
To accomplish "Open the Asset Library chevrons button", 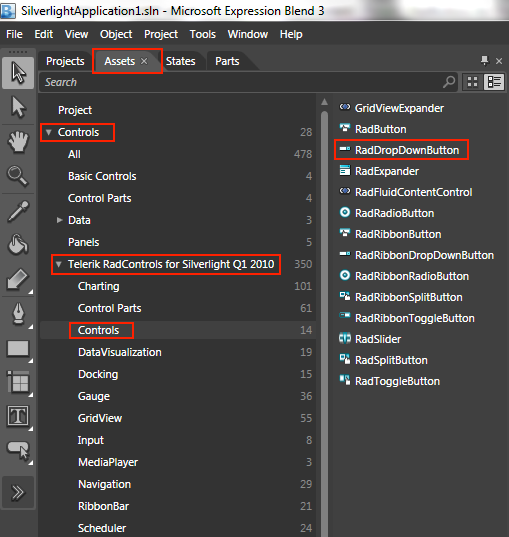I will click(18, 492).
